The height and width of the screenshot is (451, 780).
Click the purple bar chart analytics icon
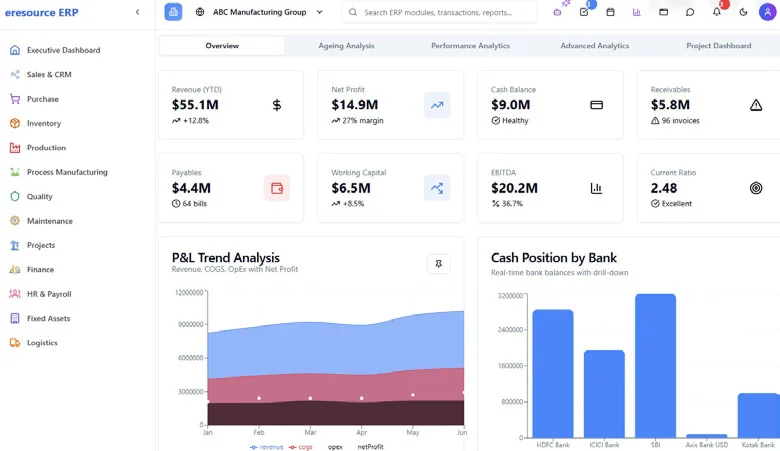pyautogui.click(x=637, y=12)
